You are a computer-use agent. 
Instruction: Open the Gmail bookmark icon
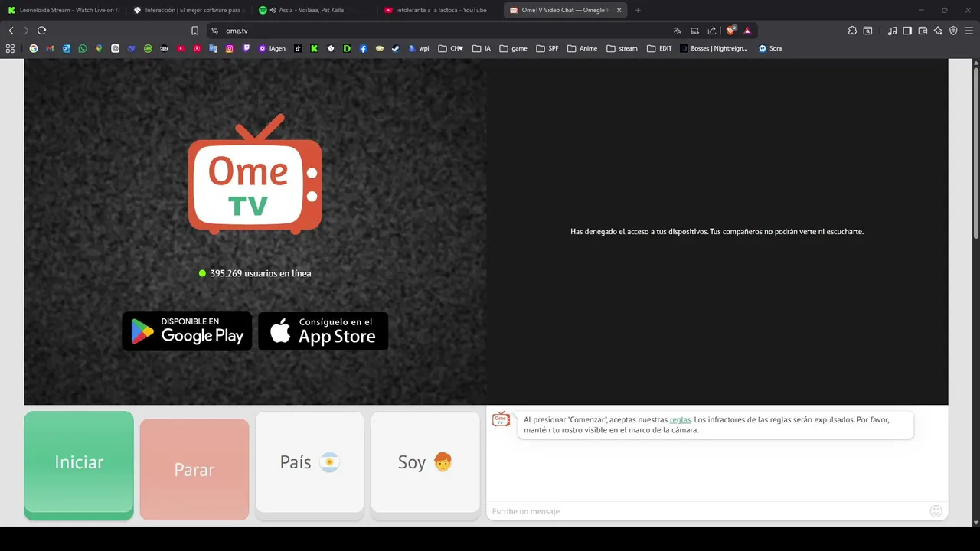click(50, 48)
